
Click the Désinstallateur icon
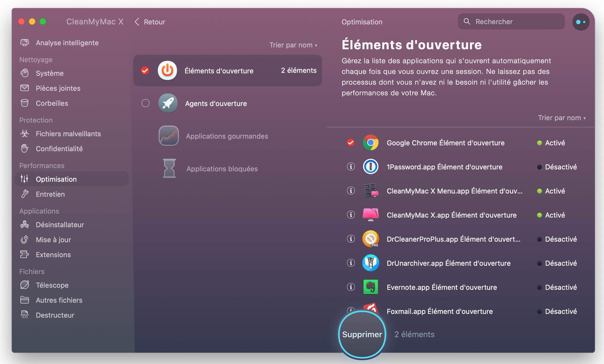point(25,225)
